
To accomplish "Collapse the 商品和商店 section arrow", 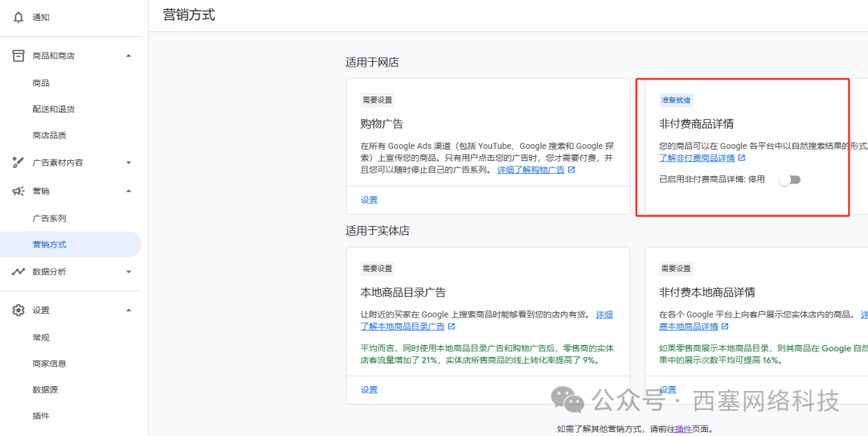I will [x=129, y=56].
